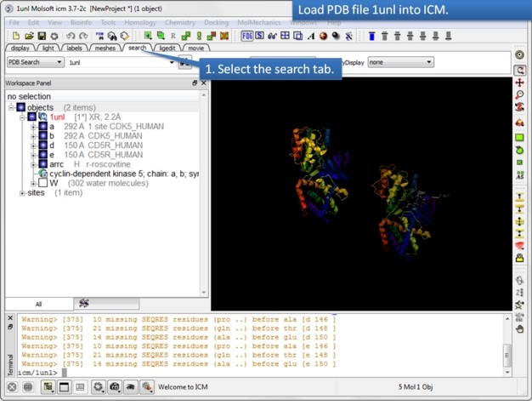Select the 1unl object in workspace tree
This screenshot has height=405, width=532.
[57, 117]
